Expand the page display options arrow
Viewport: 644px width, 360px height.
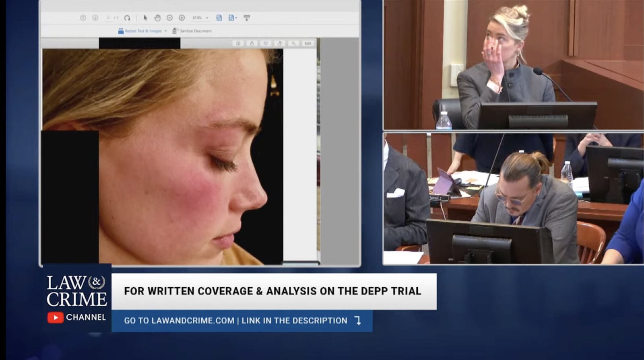[x=236, y=18]
